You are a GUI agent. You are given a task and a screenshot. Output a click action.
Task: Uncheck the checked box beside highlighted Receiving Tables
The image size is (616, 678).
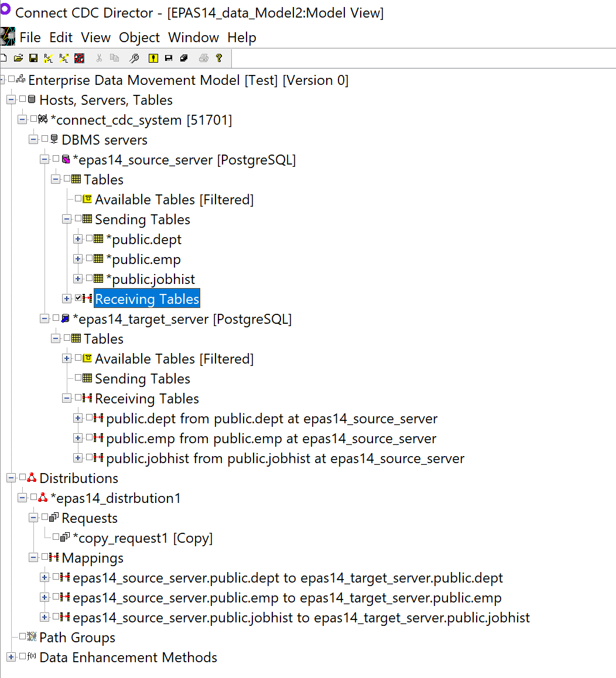(77, 298)
